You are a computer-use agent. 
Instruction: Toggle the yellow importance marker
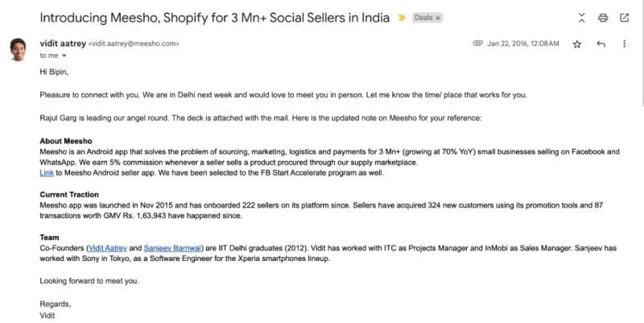401,17
